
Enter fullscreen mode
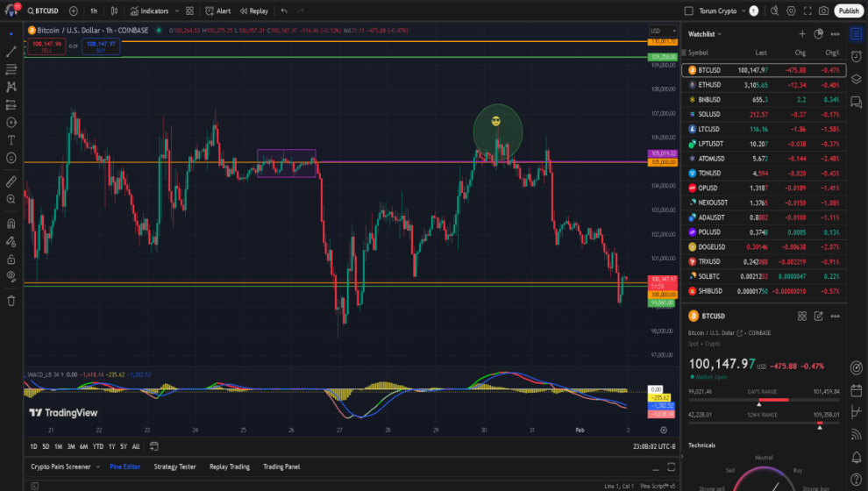(808, 11)
